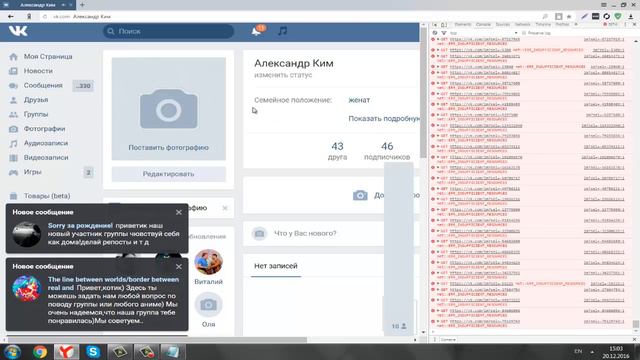Click the green shield extension icon
640x360 pixels.
[618, 17]
